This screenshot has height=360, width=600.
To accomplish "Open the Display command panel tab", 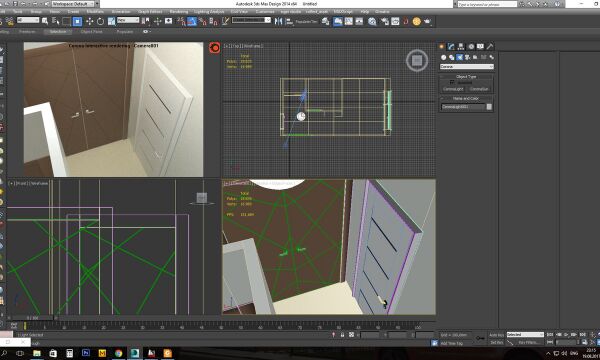I will (x=480, y=46).
